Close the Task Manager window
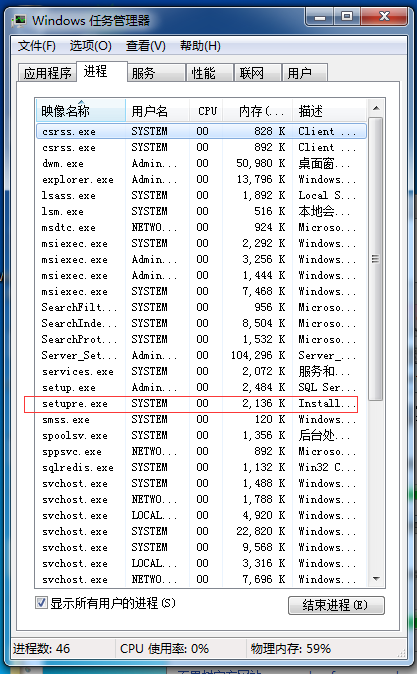 (384, 17)
